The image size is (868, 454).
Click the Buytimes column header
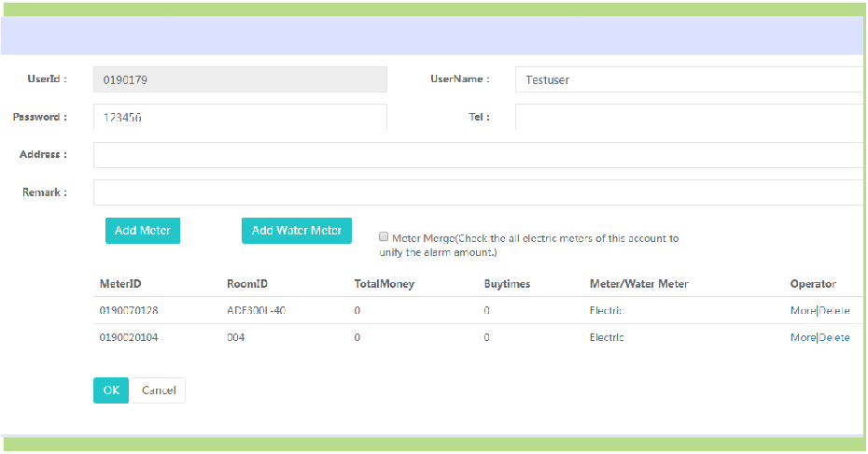pyautogui.click(x=507, y=284)
